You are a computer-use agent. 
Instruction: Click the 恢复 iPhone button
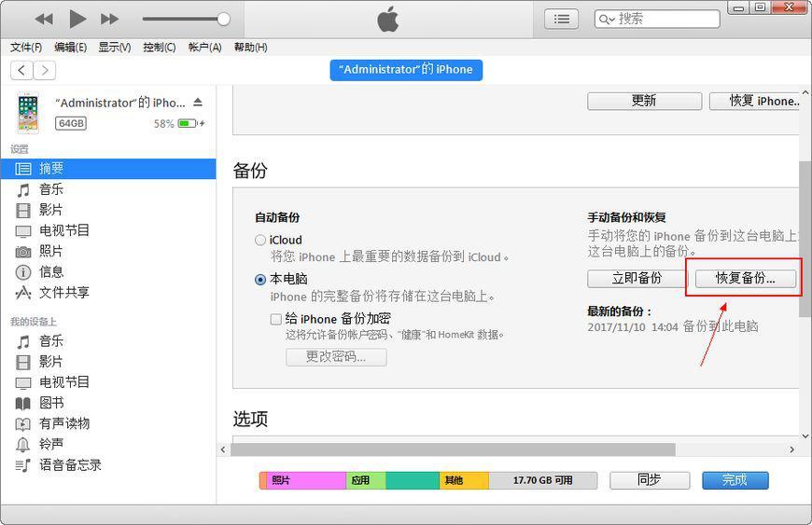click(754, 101)
